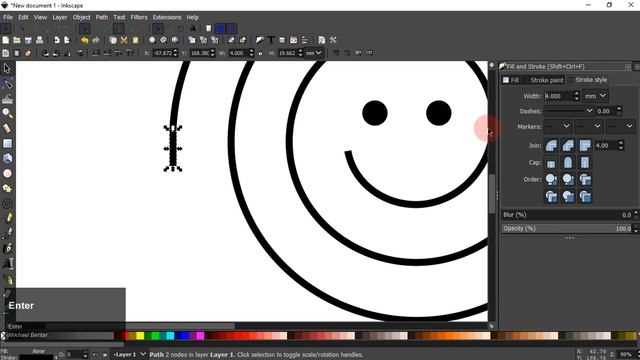Screen dimensions: 640x360
Task: Open stroke width unit mm dropdown
Action: (595, 96)
